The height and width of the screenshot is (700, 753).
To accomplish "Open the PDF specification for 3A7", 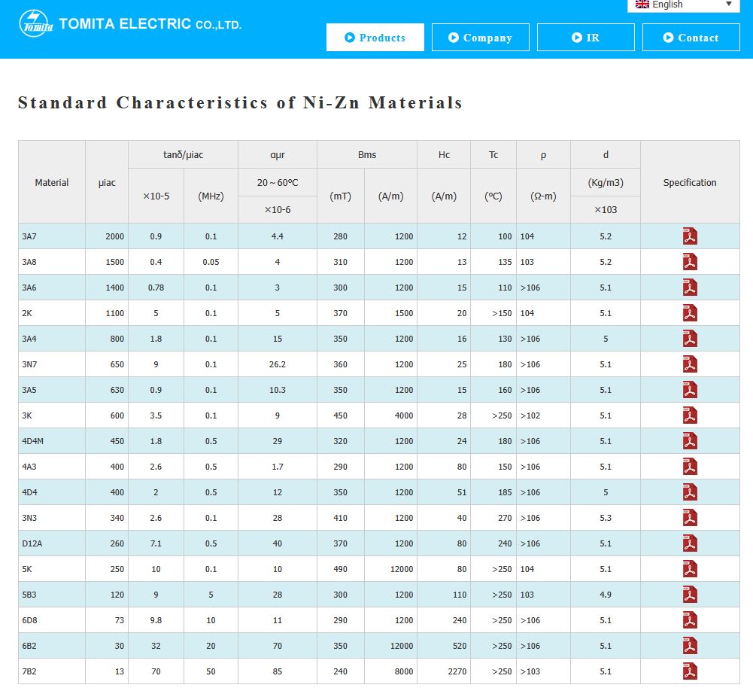I will click(690, 236).
